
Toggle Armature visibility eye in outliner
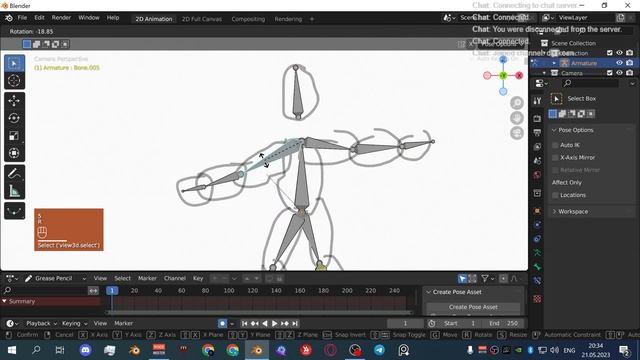[x=619, y=63]
